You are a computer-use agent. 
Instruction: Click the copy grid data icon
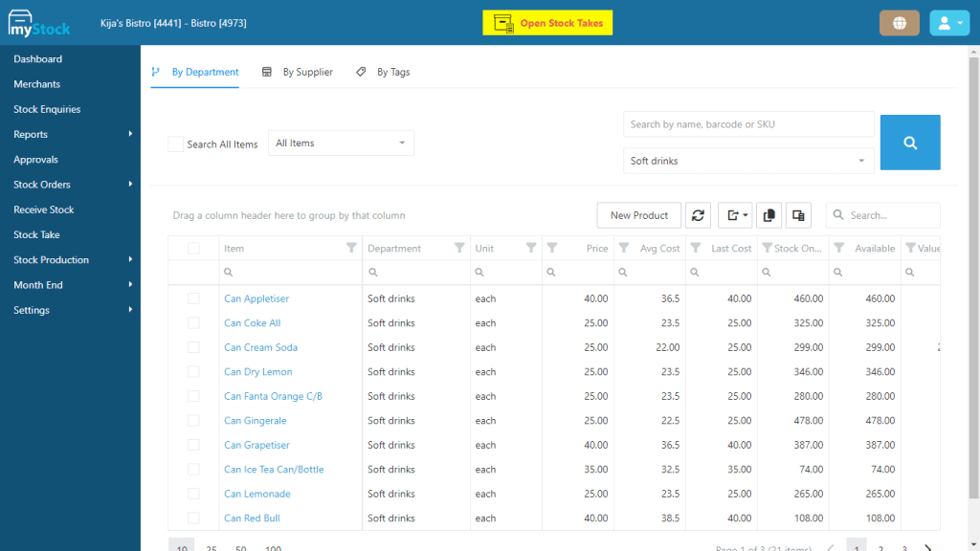tap(768, 214)
